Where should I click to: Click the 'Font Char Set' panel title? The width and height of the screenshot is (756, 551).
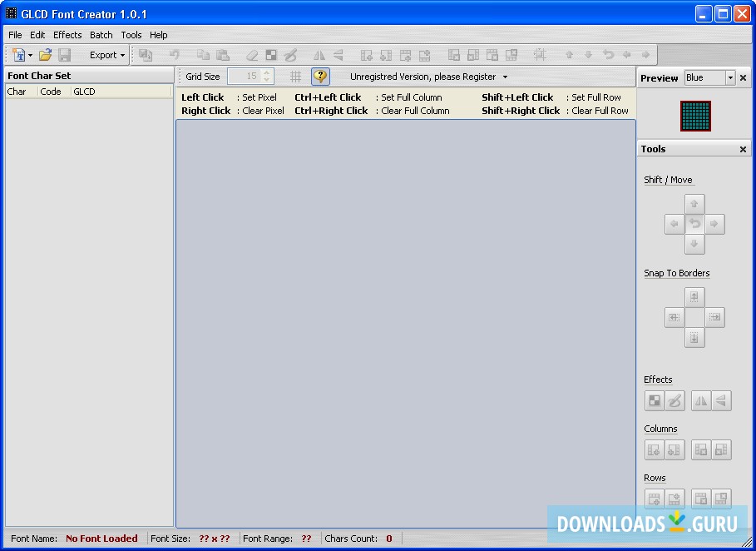pyautogui.click(x=39, y=76)
